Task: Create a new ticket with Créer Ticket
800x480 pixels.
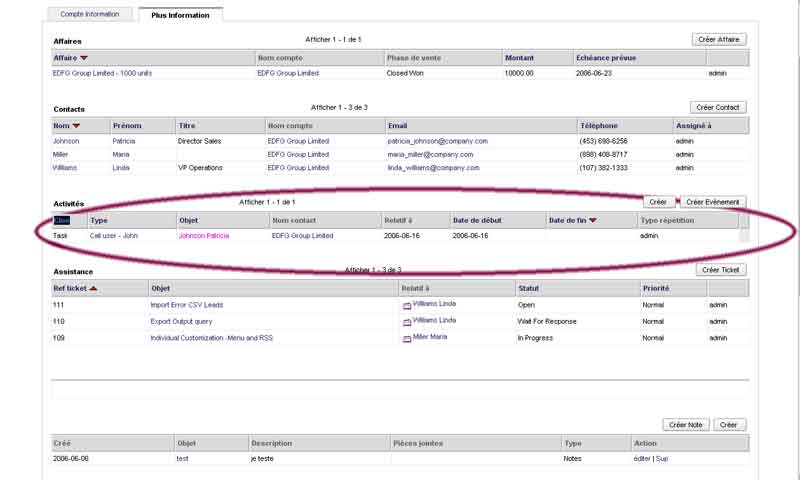Action: [720, 270]
